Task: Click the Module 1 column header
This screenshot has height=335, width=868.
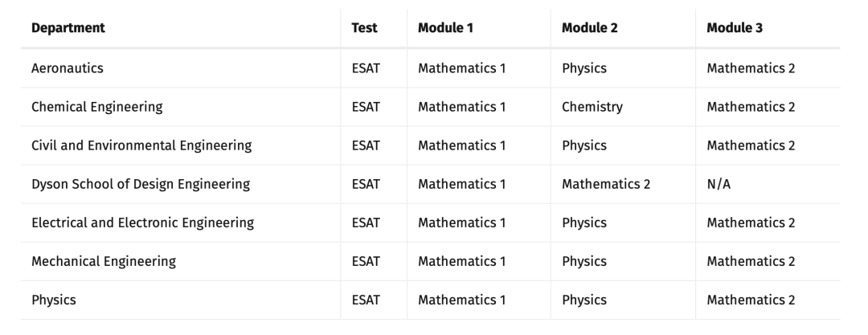Action: 445,28
